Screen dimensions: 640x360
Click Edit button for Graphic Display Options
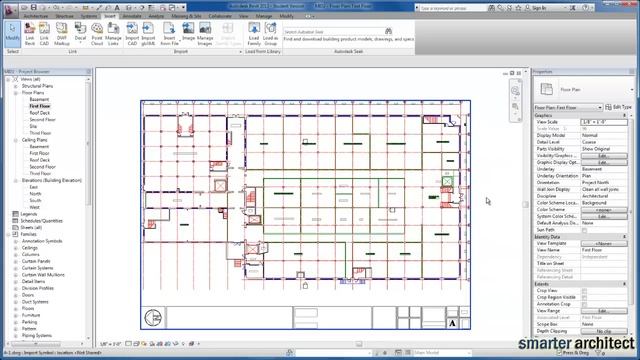[x=604, y=162]
